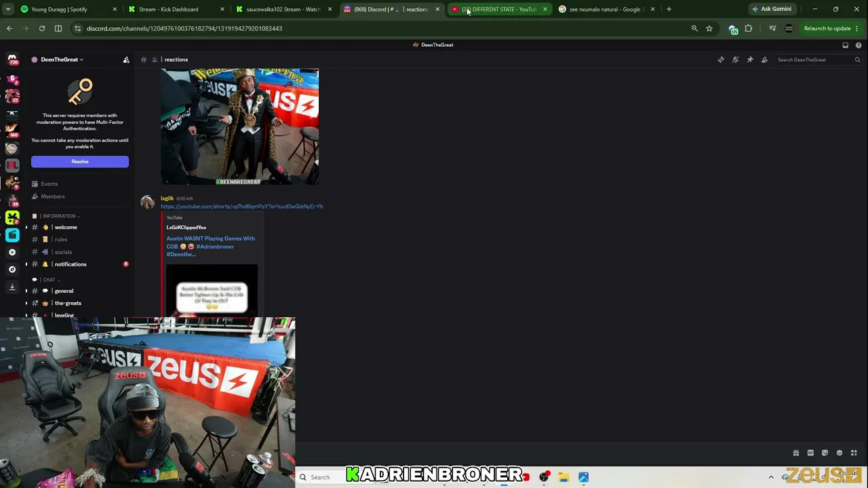The width and height of the screenshot is (868, 488).
Task: Open the Chrome extensions puzzle icon
Action: (749, 28)
